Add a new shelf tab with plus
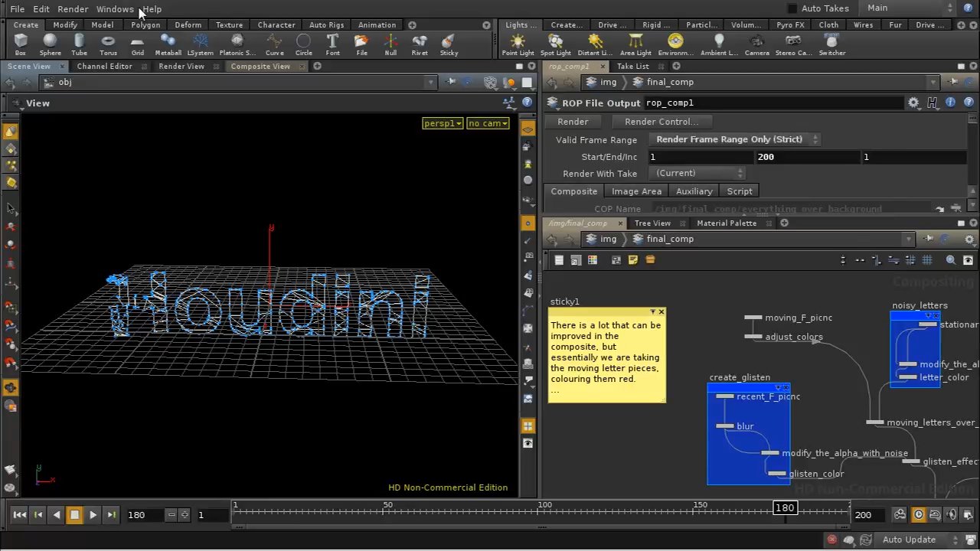 (412, 24)
